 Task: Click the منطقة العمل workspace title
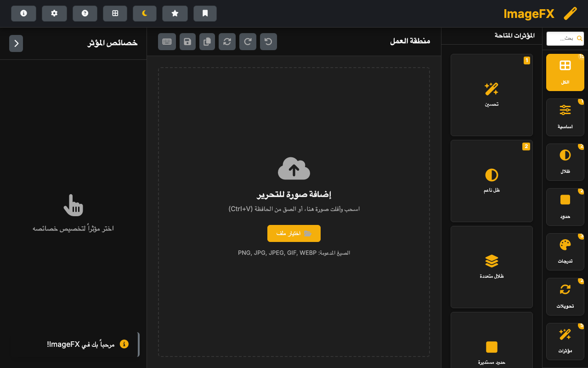pyautogui.click(x=410, y=41)
